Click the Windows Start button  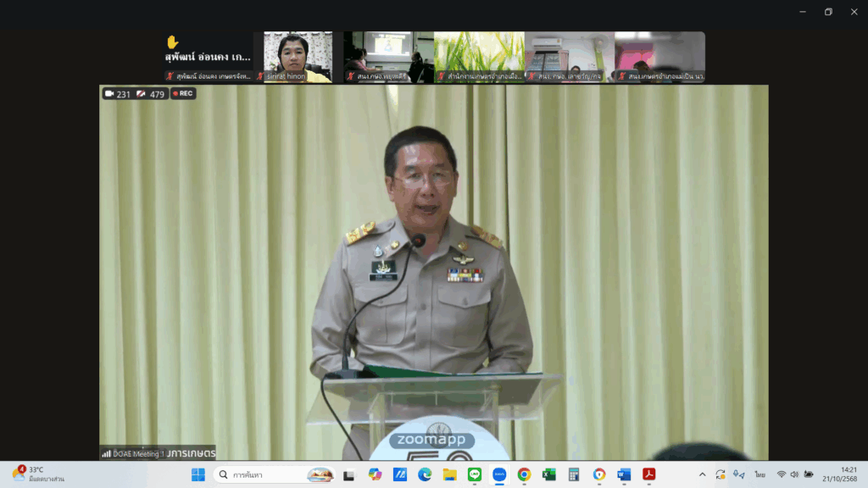click(198, 474)
